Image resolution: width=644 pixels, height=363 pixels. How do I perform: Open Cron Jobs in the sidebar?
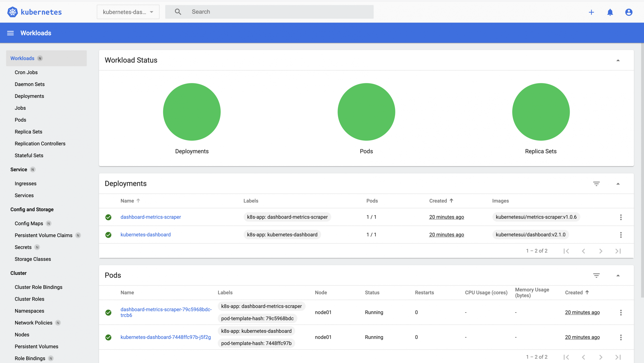(x=26, y=72)
